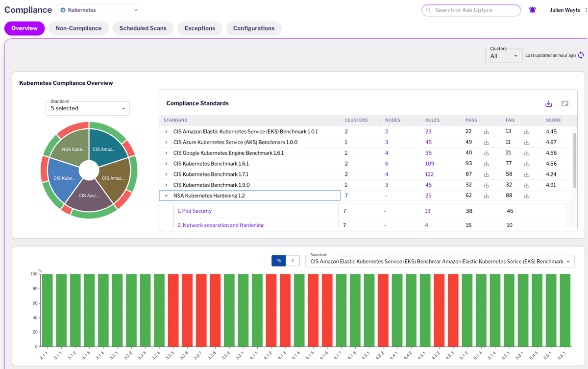Click the green bar for rule 2.1.1
588x369 pixels.
pyautogui.click(x=47, y=310)
